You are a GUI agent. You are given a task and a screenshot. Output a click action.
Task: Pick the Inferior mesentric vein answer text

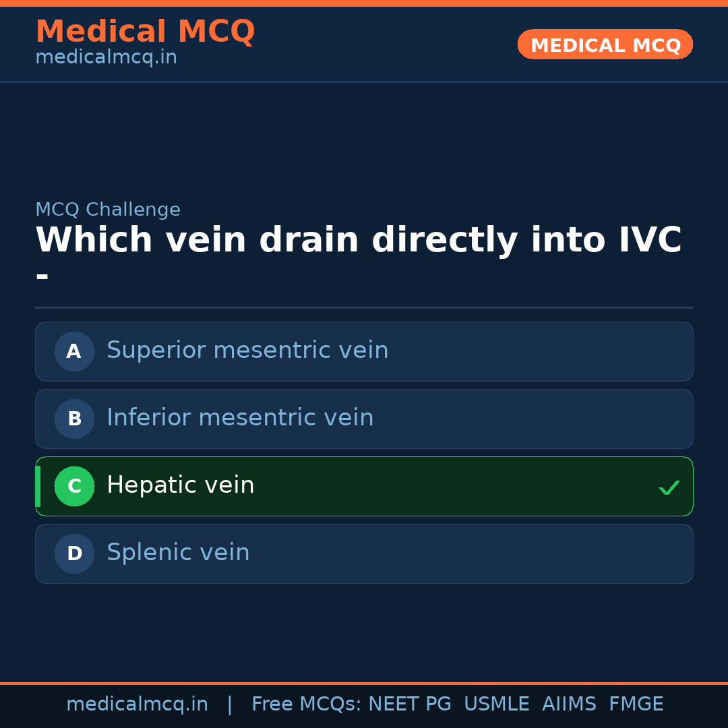coord(240,418)
